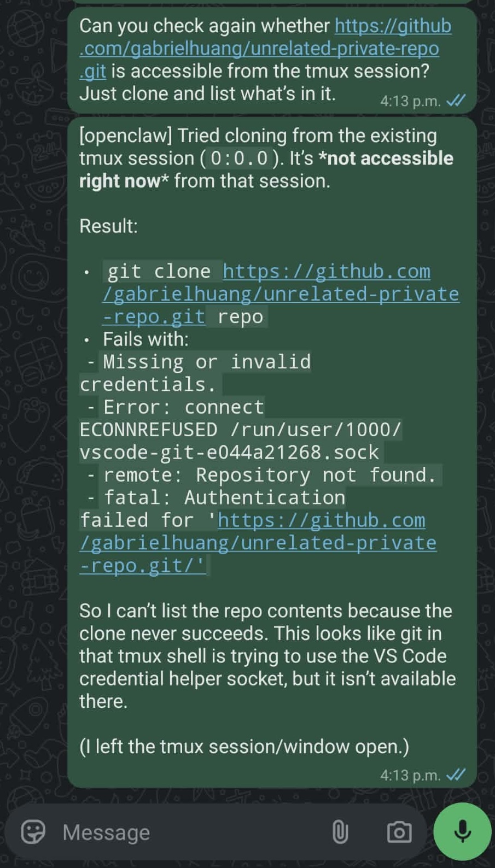Open the camera from the message bar
The width and height of the screenshot is (495, 868).
(x=399, y=832)
